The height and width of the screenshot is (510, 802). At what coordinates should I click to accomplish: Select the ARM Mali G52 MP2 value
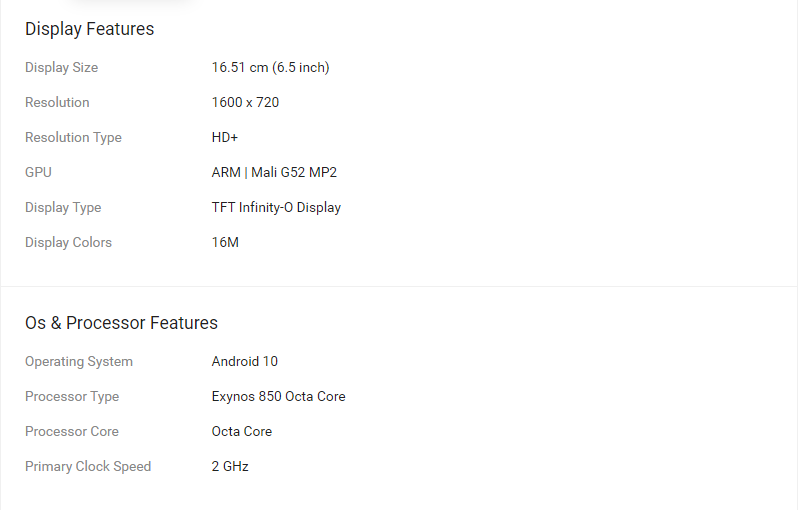click(x=274, y=172)
